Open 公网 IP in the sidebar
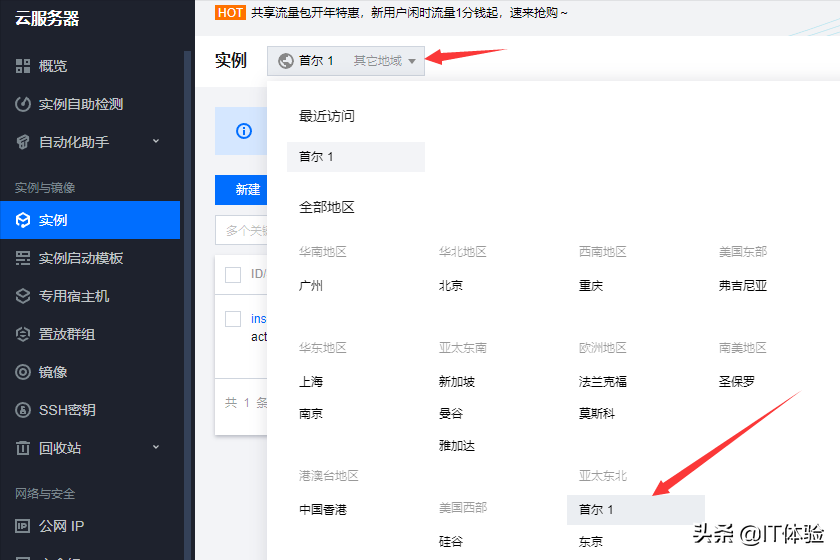Screen dimensions: 840x560 coord(90,526)
